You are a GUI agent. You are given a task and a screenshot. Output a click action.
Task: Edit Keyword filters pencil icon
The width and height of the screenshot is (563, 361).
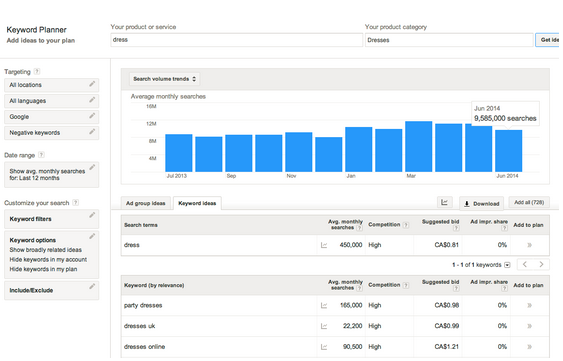tap(92, 215)
